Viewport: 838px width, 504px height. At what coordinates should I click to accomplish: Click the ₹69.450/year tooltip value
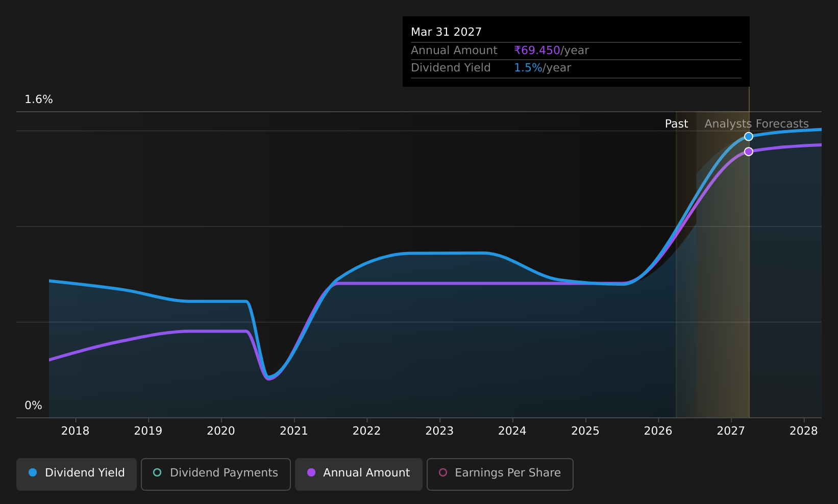(x=551, y=51)
